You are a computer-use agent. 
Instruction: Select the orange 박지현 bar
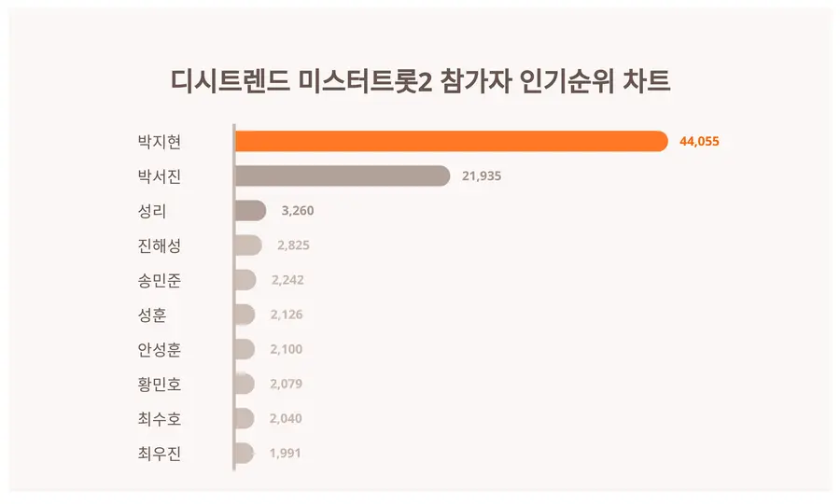click(451, 141)
